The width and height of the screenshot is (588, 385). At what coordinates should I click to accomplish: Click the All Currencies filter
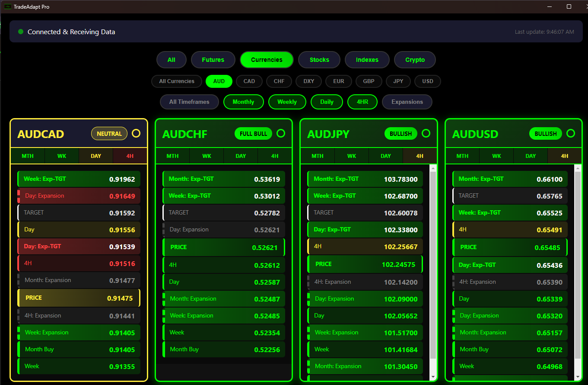tap(176, 81)
